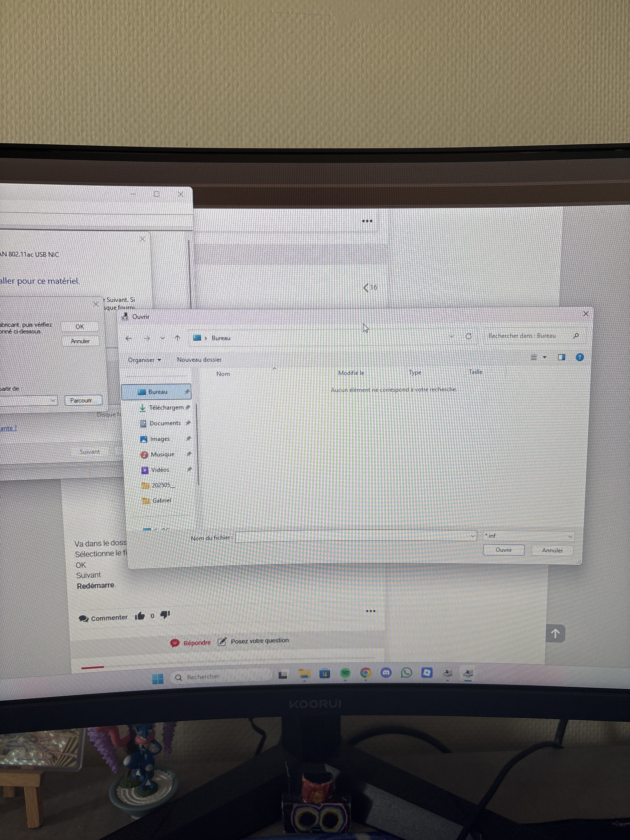This screenshot has width=630, height=840.
Task: Click the refresh icon beside address bar
Action: (469, 336)
